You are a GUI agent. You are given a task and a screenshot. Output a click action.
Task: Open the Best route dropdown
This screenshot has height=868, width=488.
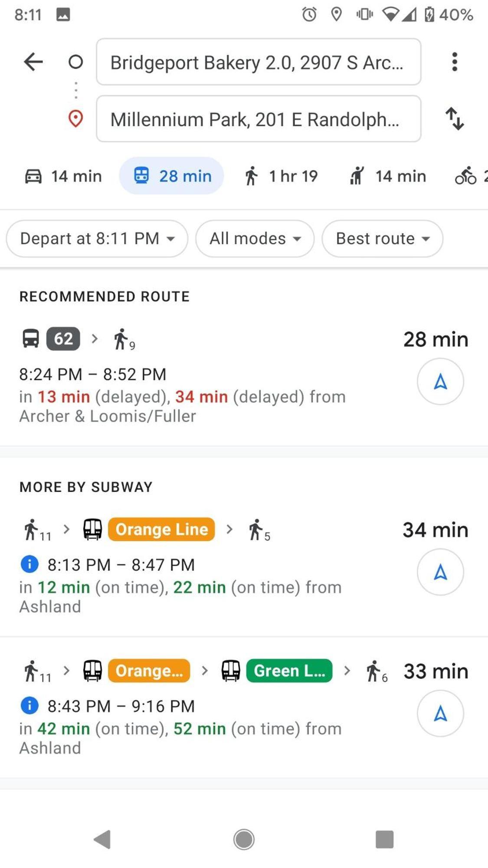click(383, 238)
